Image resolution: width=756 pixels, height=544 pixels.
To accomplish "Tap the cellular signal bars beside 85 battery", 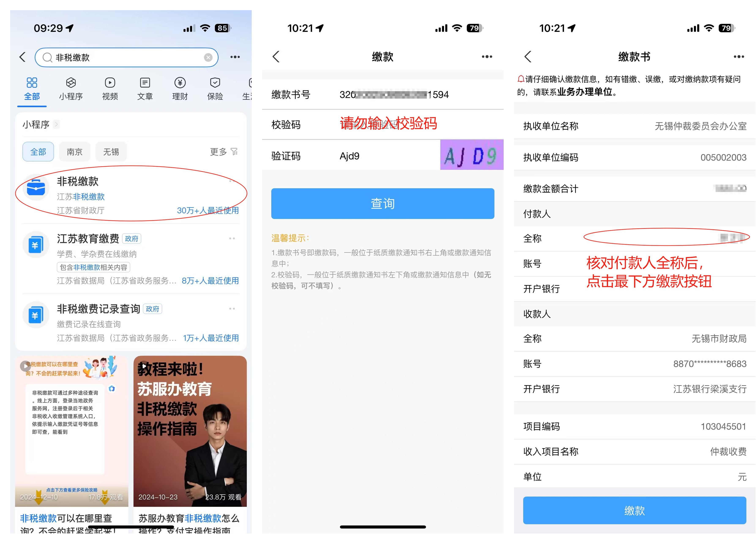I will [x=189, y=29].
